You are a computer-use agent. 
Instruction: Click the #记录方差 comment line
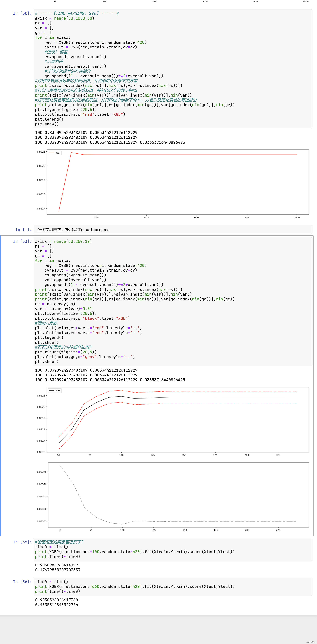click(x=54, y=62)
